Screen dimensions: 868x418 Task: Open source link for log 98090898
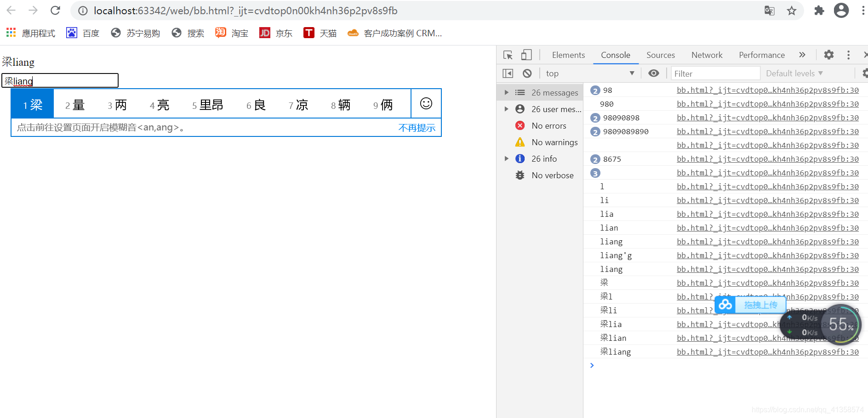coord(767,118)
